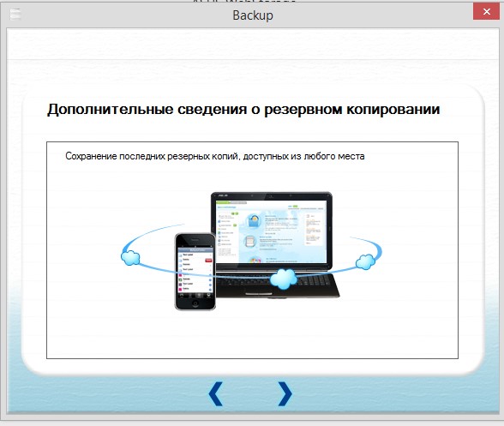Advance to next slide with right arrow
This screenshot has width=504, height=426.
click(x=285, y=393)
